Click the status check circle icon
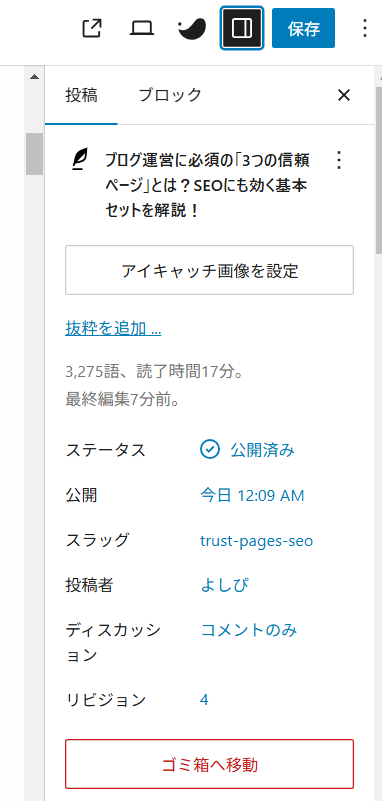382x801 pixels. pos(209,450)
